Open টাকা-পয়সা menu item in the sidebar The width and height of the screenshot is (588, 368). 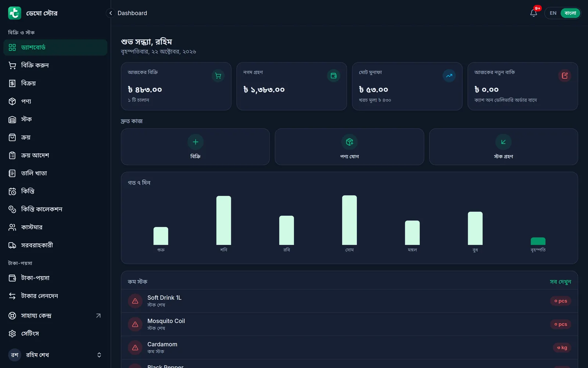tap(55, 278)
